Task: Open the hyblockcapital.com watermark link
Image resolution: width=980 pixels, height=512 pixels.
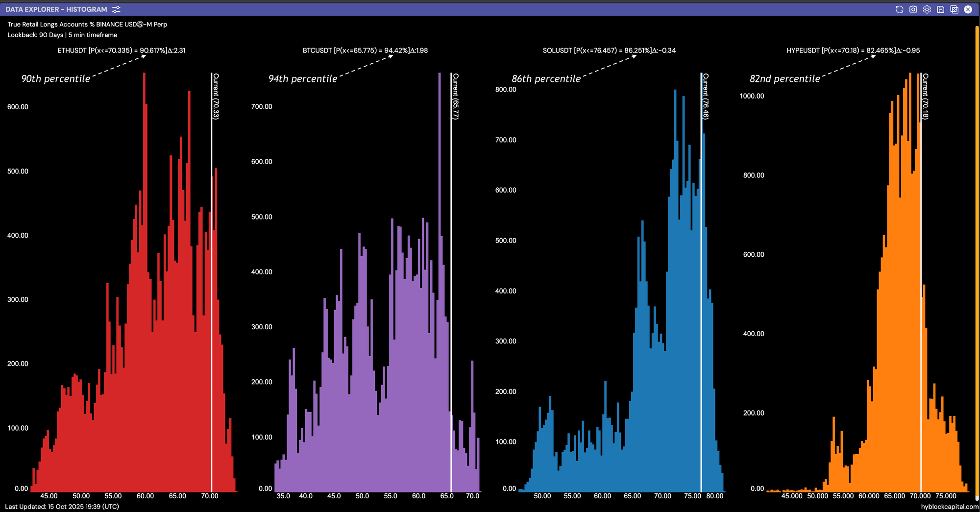Action: tap(949, 507)
